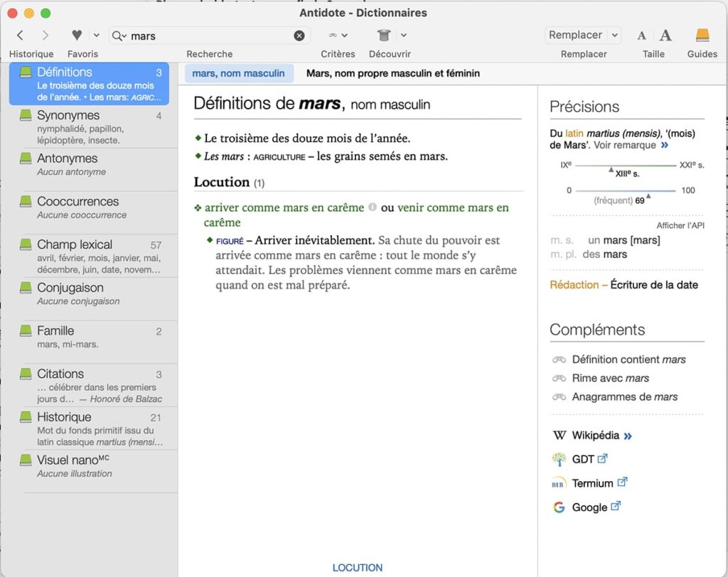Image resolution: width=728 pixels, height=577 pixels.
Task: Click binoculars icon beside Anagrammes de mars
Action: click(x=559, y=397)
